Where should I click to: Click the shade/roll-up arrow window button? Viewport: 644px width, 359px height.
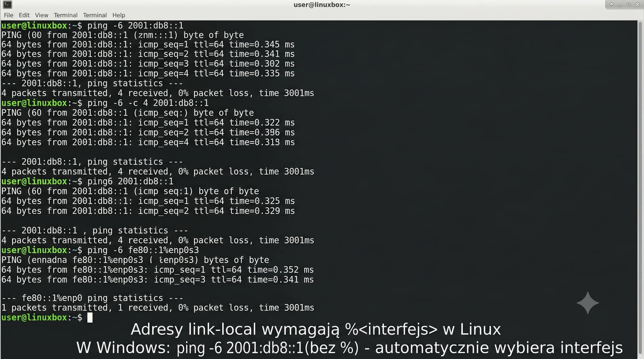(612, 5)
